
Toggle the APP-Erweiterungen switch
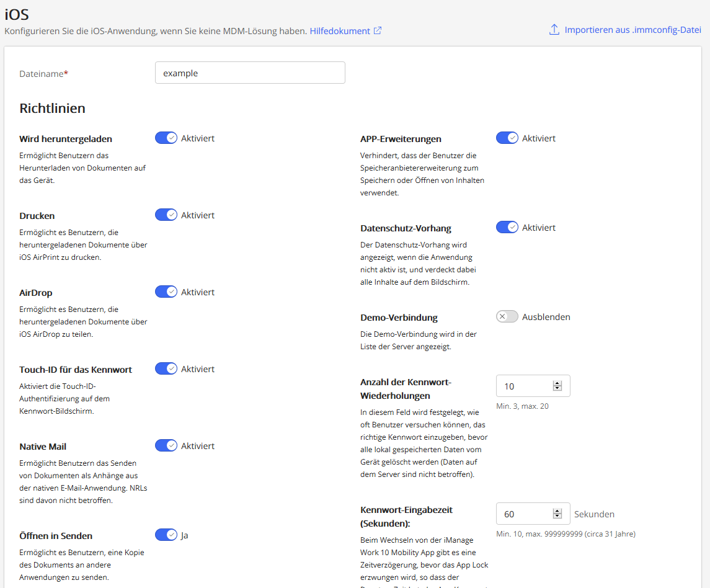click(x=507, y=138)
